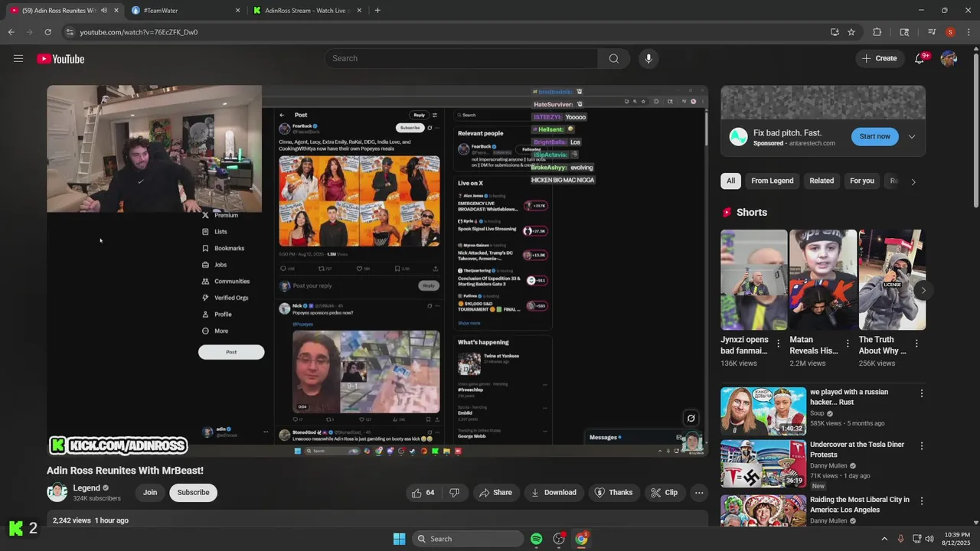Open Spotify from the taskbar
This screenshot has width=980, height=551.
[x=536, y=539]
